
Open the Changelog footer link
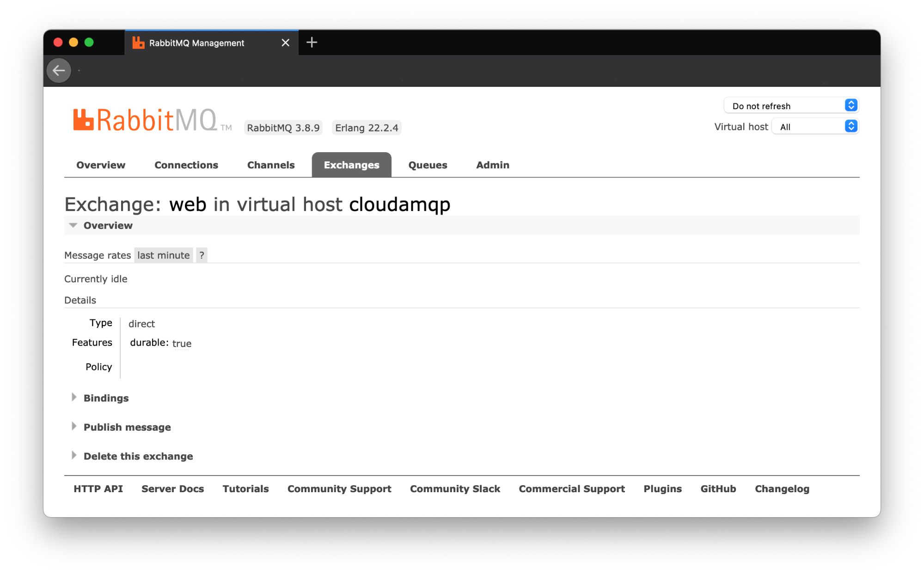click(x=782, y=489)
